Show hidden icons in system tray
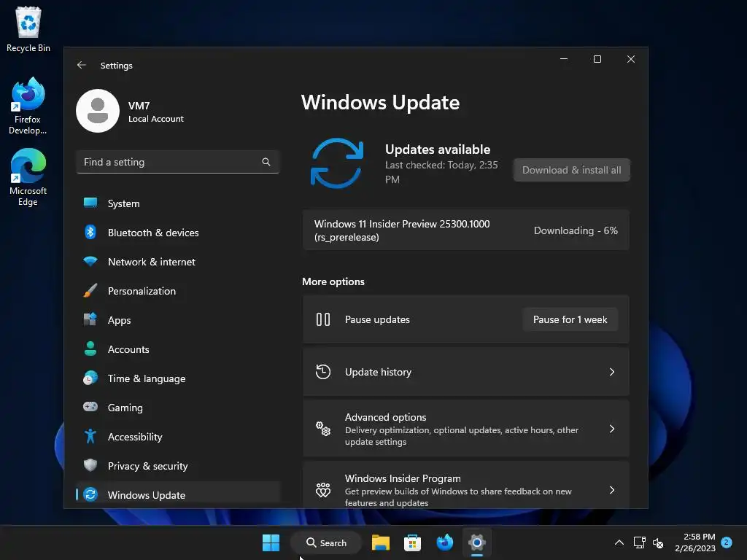 (619, 542)
